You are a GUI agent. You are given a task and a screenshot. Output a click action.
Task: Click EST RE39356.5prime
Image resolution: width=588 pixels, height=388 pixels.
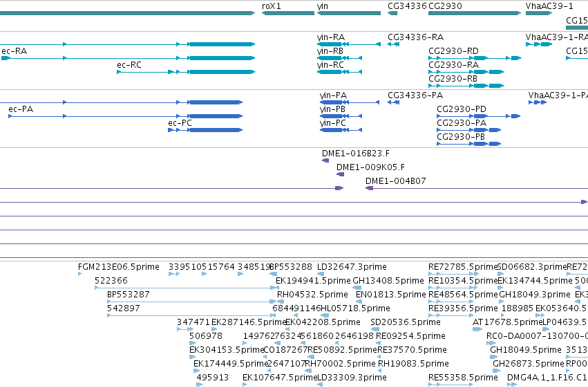(463, 308)
